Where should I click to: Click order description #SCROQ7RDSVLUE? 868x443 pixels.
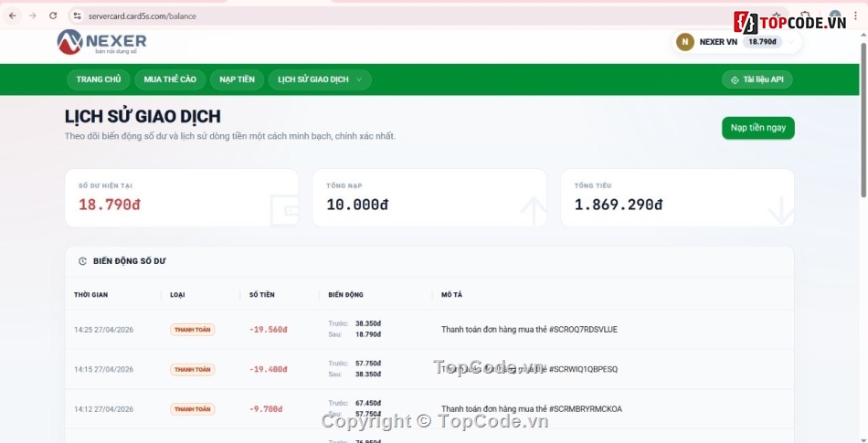pyautogui.click(x=529, y=330)
